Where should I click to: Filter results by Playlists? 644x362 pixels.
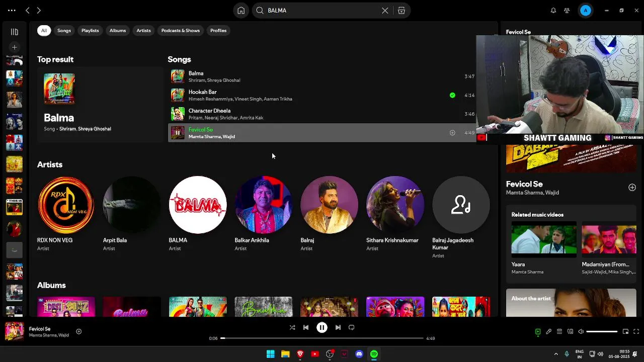[x=90, y=31]
